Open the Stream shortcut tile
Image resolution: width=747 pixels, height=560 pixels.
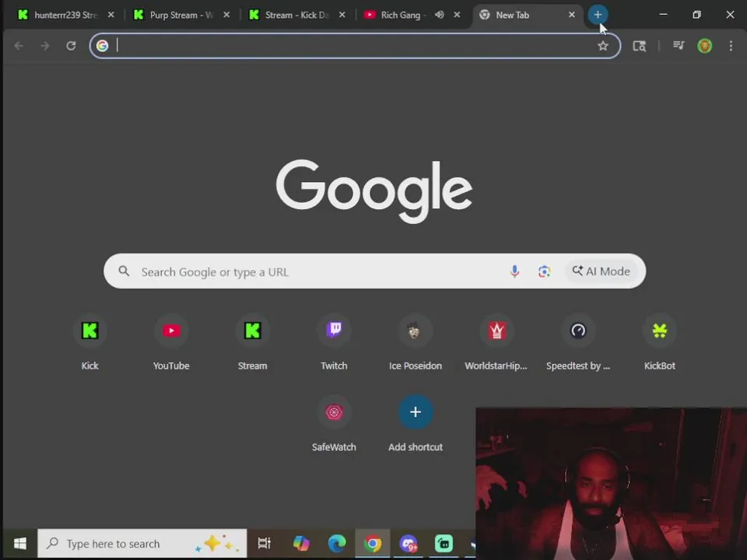pos(252,343)
